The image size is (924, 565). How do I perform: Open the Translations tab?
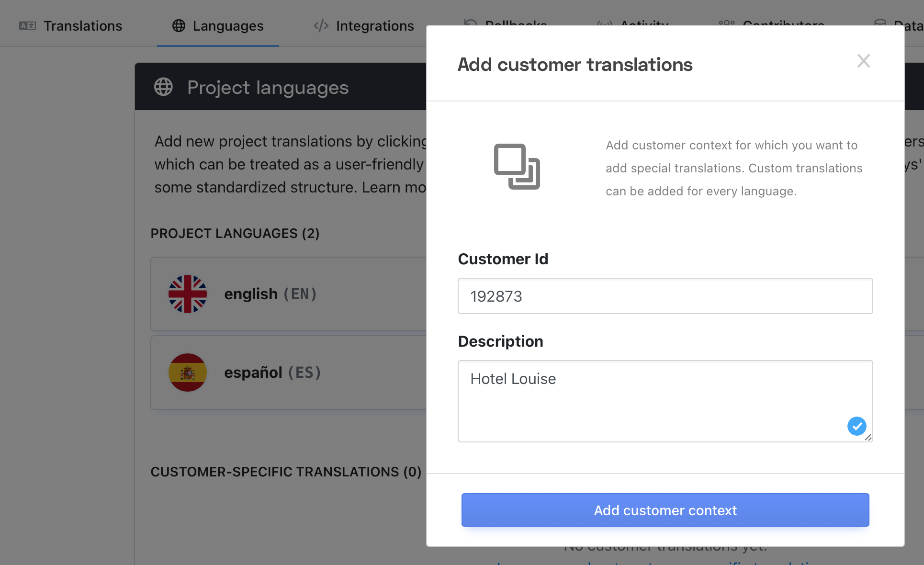point(71,26)
